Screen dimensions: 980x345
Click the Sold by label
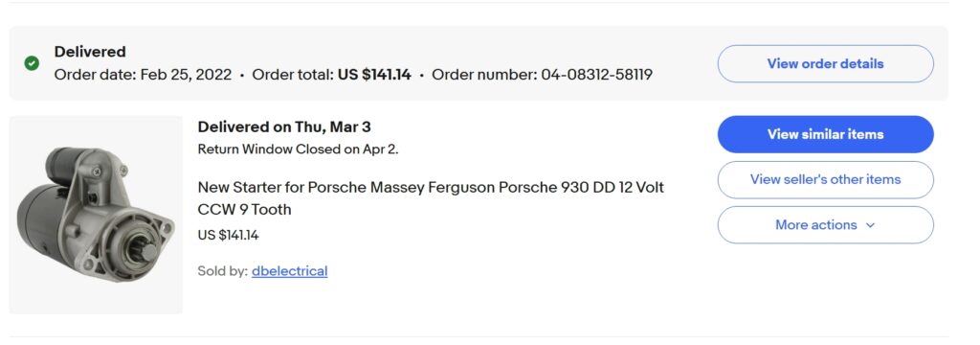click(222, 271)
